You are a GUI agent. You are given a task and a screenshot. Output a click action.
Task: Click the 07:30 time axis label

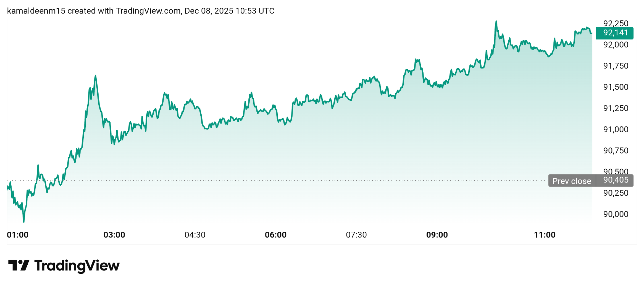[x=356, y=235]
